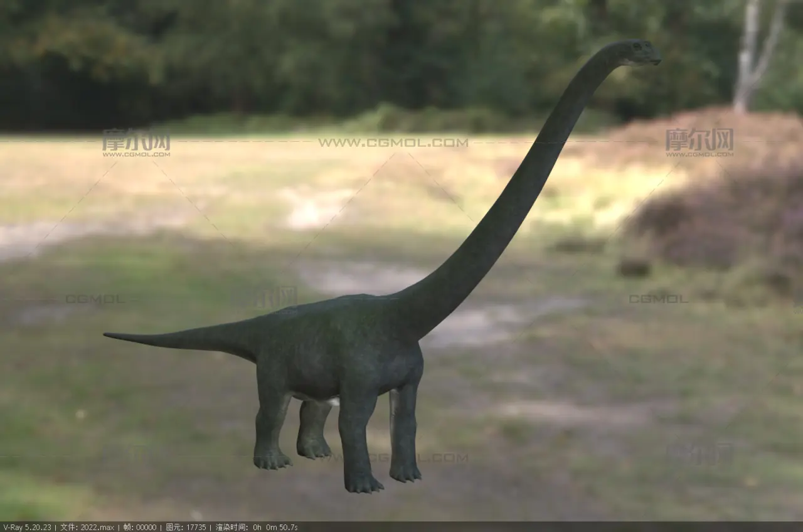Click the V-Ray 5.20.23 version text

[28, 527]
